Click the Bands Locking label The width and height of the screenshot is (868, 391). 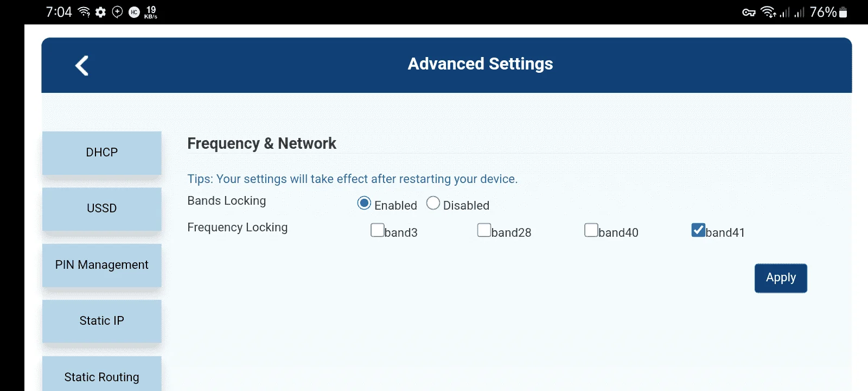[x=227, y=201]
